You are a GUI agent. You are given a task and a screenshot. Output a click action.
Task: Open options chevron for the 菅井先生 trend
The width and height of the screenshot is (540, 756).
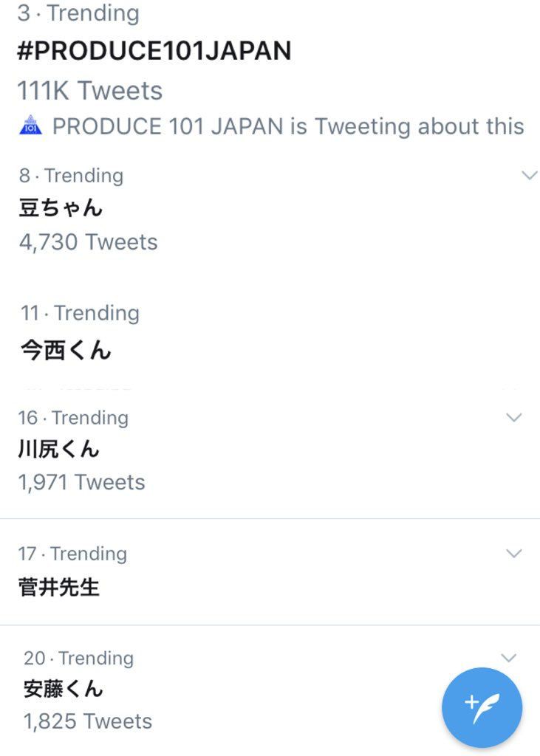[513, 553]
